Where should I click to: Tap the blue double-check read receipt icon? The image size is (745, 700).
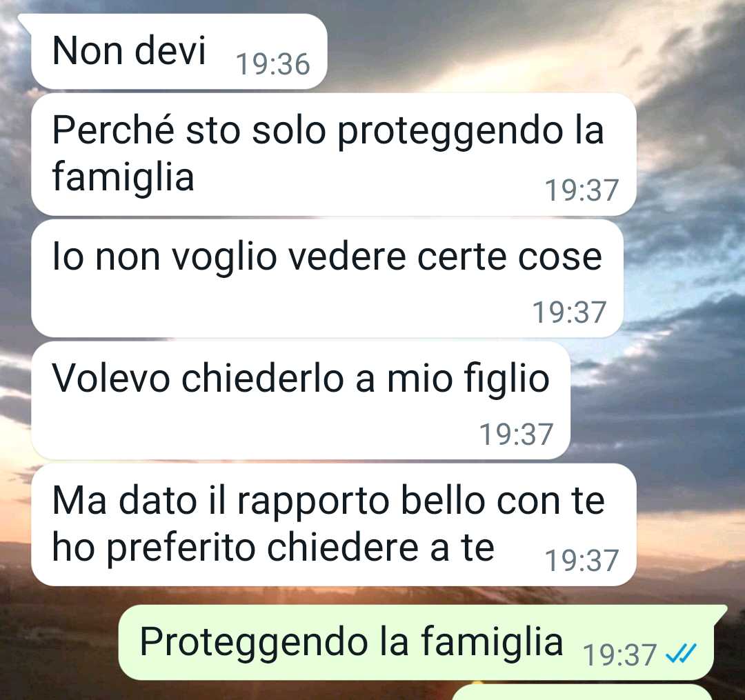point(682,653)
